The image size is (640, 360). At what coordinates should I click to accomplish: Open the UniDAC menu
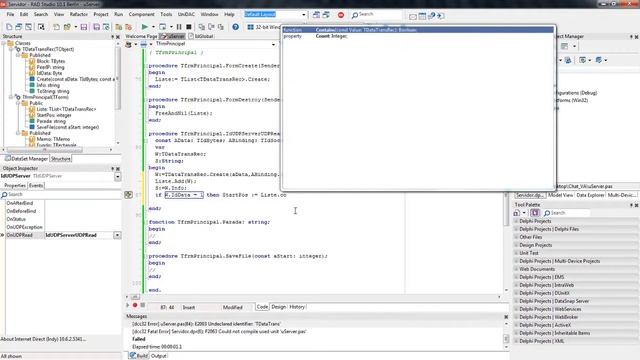point(186,14)
